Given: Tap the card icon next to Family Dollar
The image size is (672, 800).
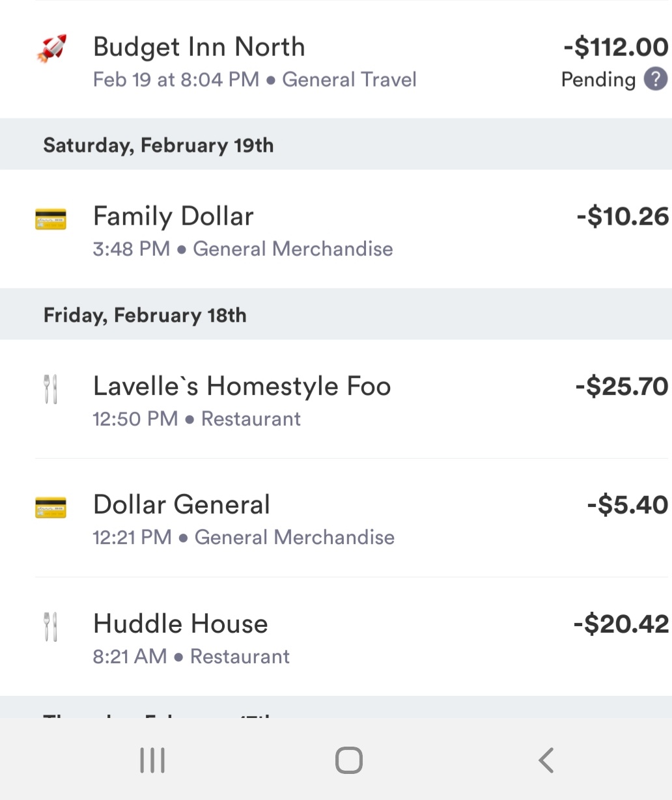Looking at the screenshot, I should [51, 219].
